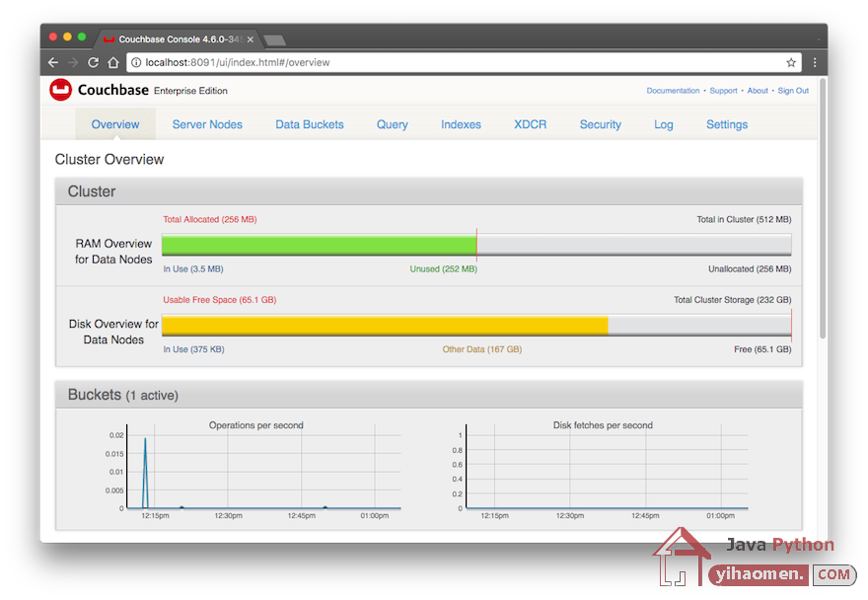Image resolution: width=868 pixels, height=600 pixels.
Task: Click the browser forward arrow
Action: (x=73, y=62)
